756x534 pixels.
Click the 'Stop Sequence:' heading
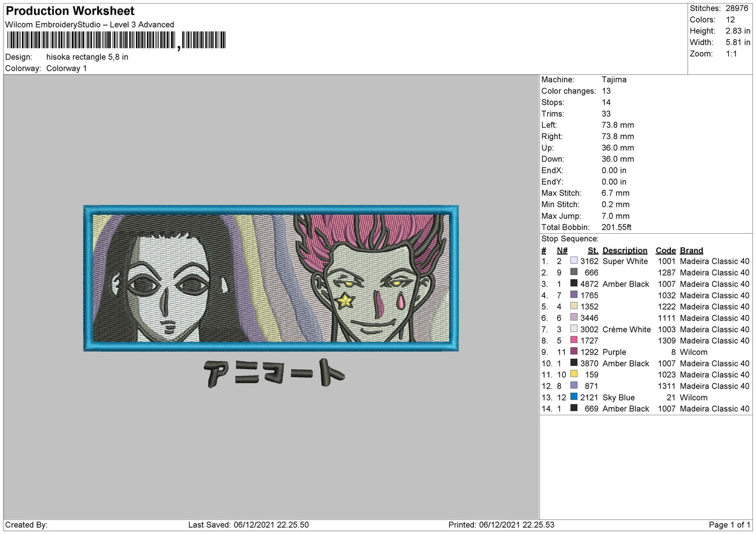coord(570,239)
